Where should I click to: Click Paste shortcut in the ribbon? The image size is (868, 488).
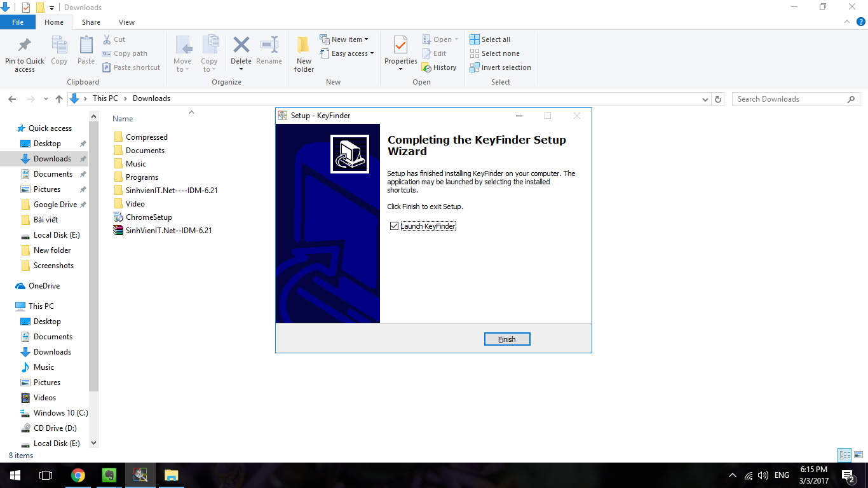point(131,67)
